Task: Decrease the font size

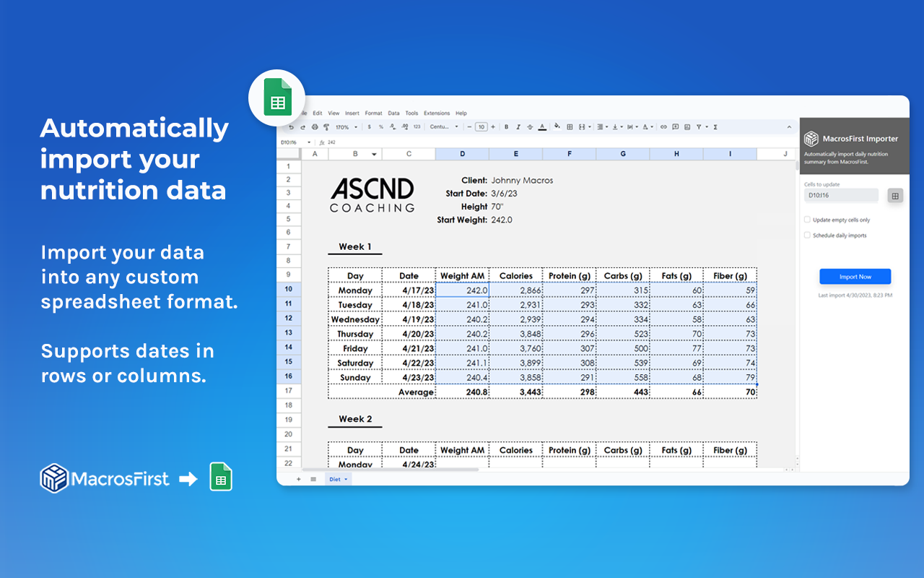Action: tap(469, 127)
